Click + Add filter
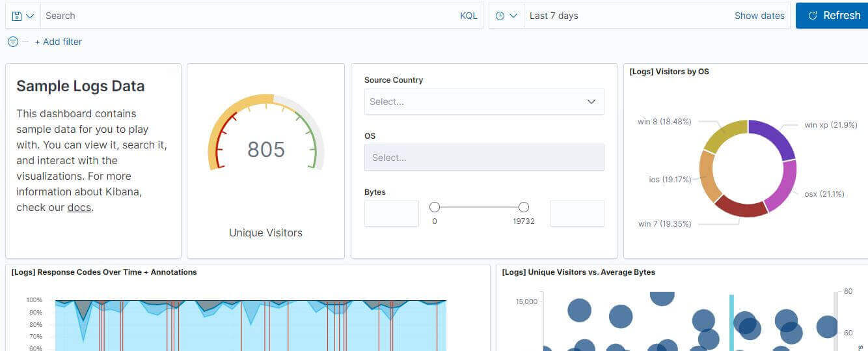868x351 pixels. point(59,42)
